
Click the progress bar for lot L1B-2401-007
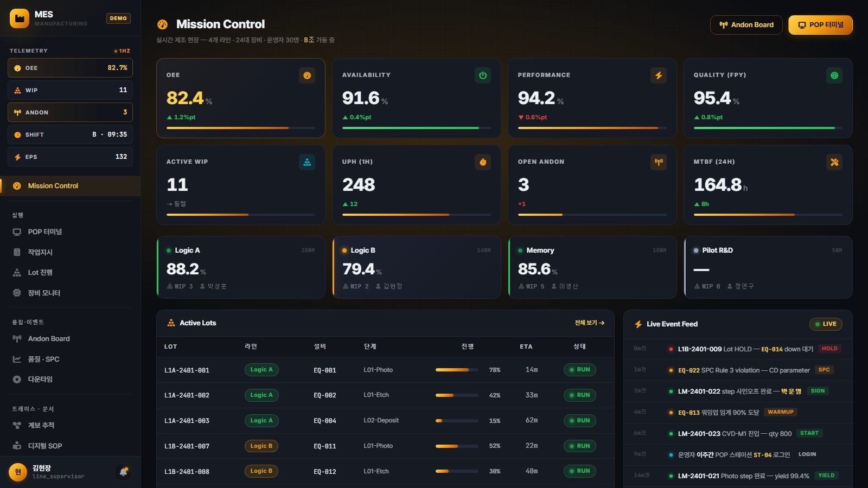(457, 446)
